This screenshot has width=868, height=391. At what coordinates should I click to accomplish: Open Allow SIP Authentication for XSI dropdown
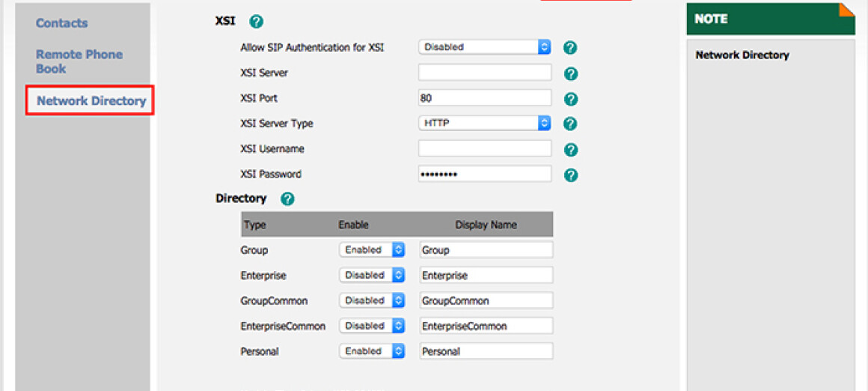pos(484,47)
